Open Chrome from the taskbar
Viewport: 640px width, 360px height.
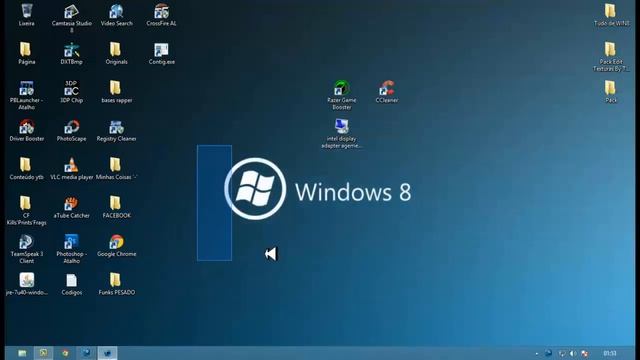[x=65, y=353]
